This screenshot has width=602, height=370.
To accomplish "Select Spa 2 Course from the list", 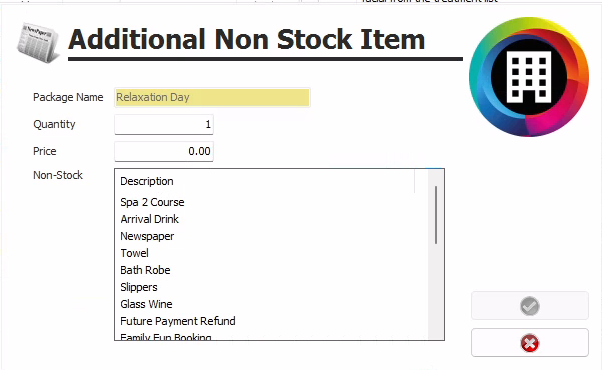I will click(152, 202).
